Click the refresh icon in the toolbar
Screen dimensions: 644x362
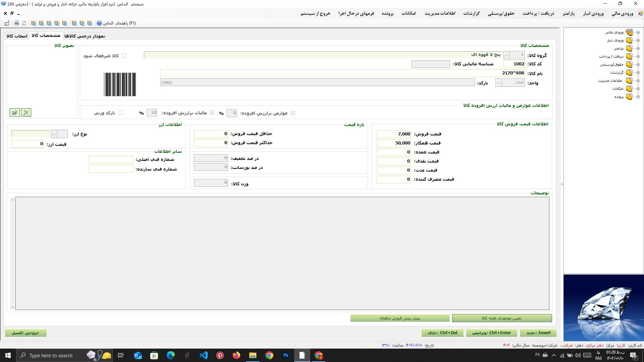(x=24, y=23)
